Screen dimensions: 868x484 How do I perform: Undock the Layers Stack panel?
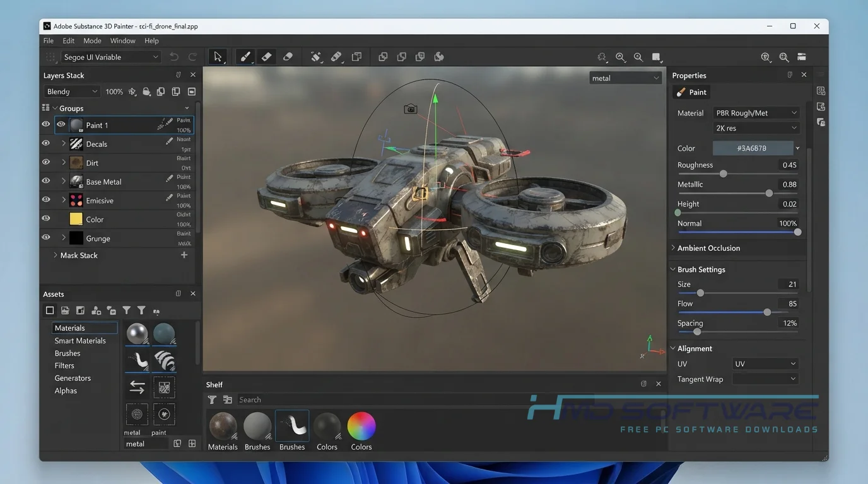(x=179, y=75)
